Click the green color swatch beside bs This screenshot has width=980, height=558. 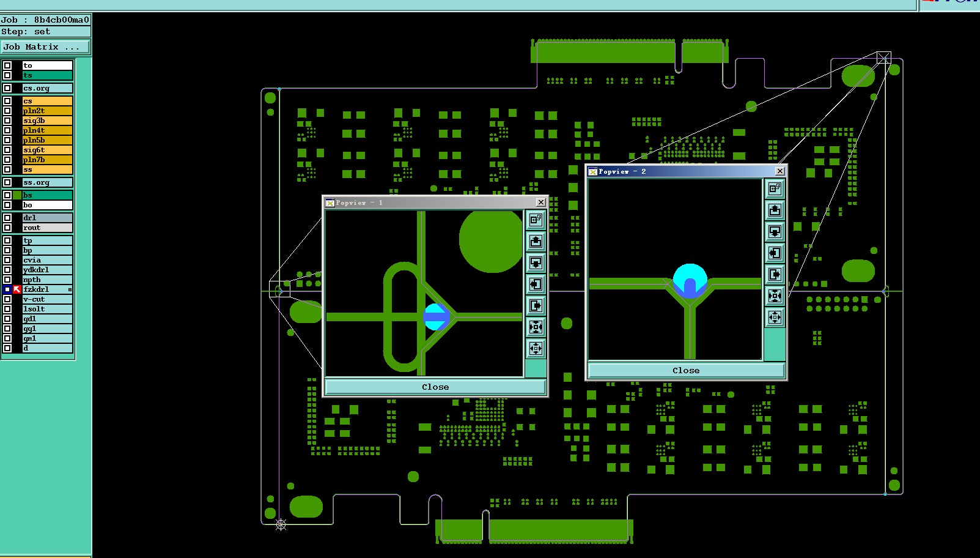pyautogui.click(x=17, y=195)
